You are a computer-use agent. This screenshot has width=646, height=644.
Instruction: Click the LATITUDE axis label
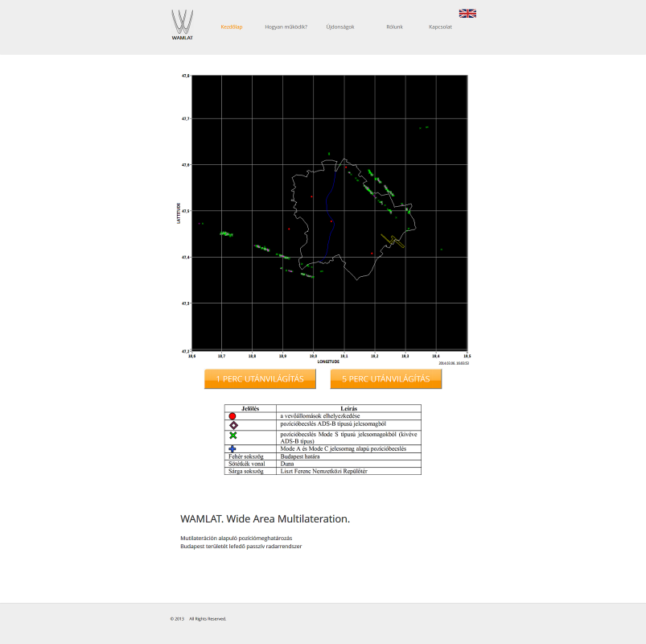pos(179,213)
